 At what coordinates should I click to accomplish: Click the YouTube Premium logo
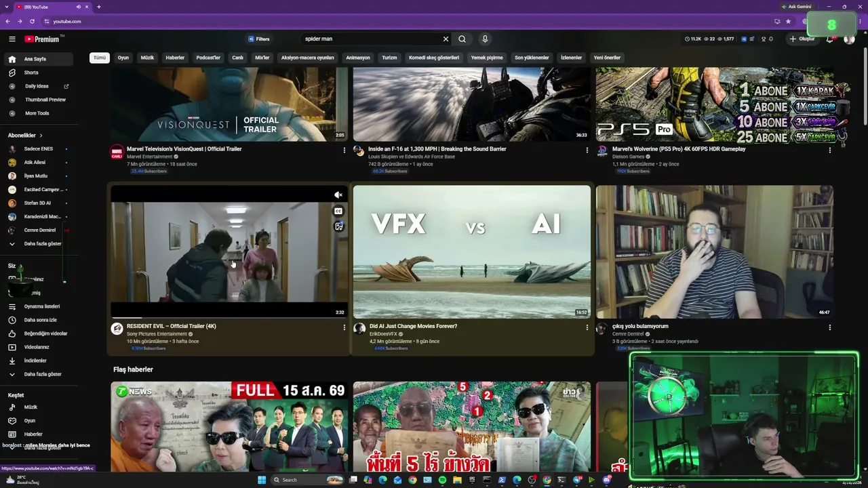[x=43, y=39]
